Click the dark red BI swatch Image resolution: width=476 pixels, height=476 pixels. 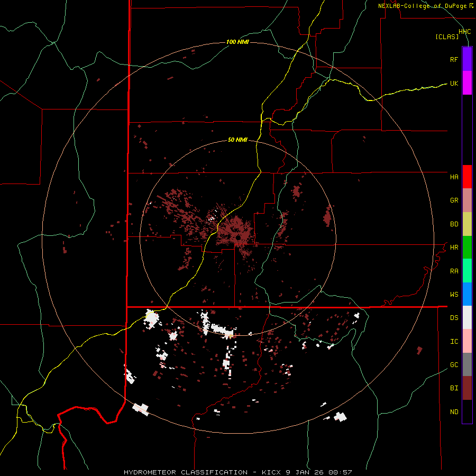coord(467,388)
